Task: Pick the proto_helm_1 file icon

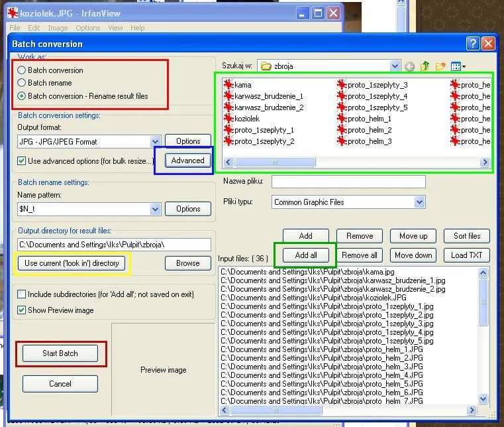Action: (342, 119)
